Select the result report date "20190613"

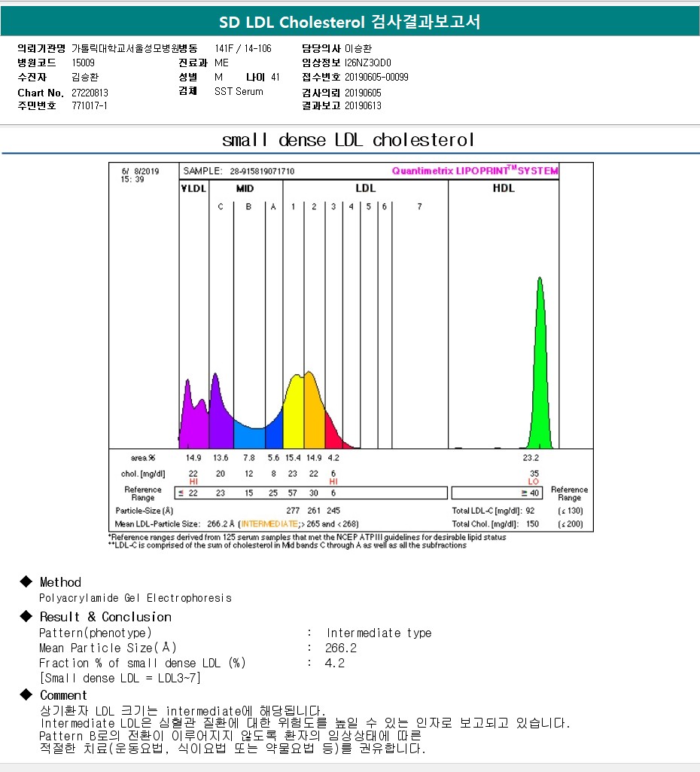(x=363, y=105)
